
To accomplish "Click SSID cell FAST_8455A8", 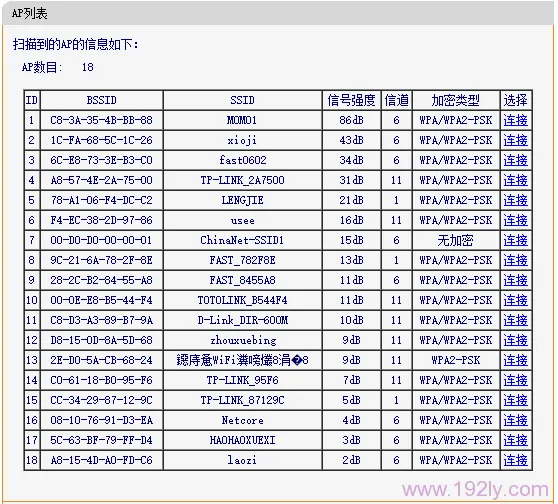I will [x=242, y=280].
